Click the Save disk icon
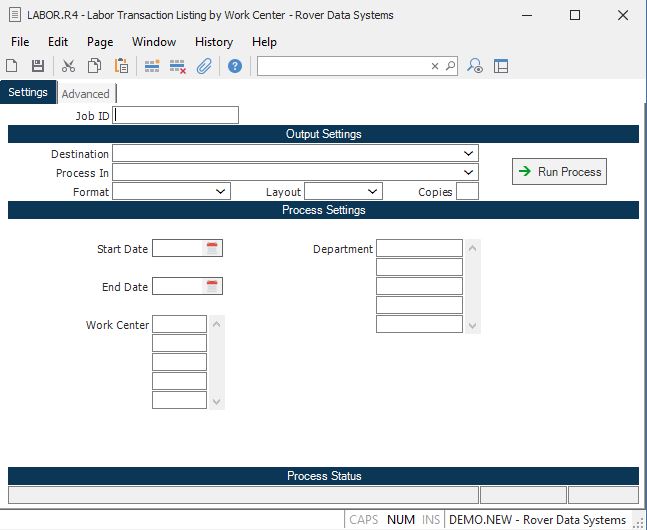The width and height of the screenshot is (647, 530). point(38,66)
